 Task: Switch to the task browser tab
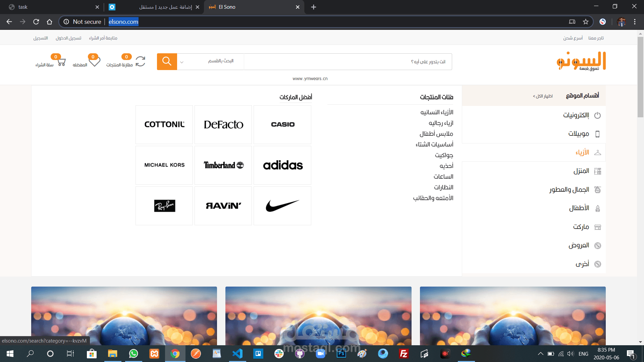tap(50, 7)
